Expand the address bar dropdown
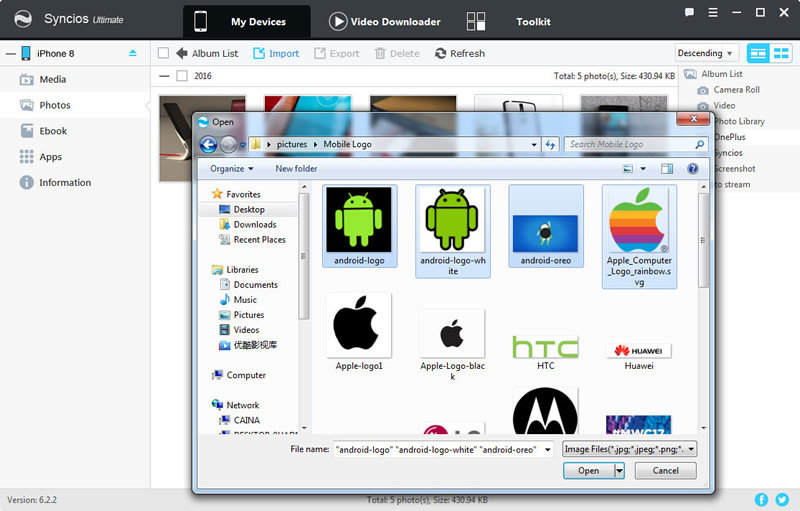 [x=534, y=145]
